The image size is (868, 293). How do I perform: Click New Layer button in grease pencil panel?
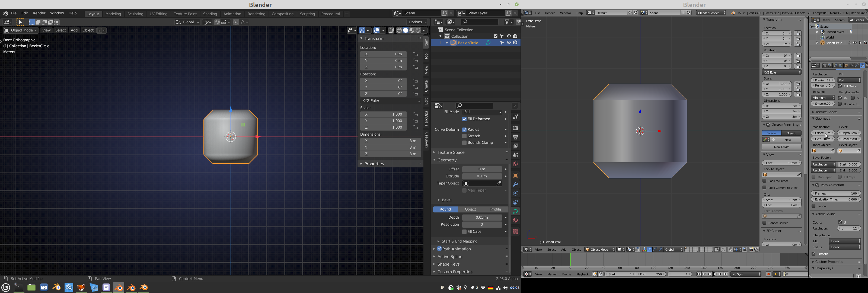tap(781, 147)
